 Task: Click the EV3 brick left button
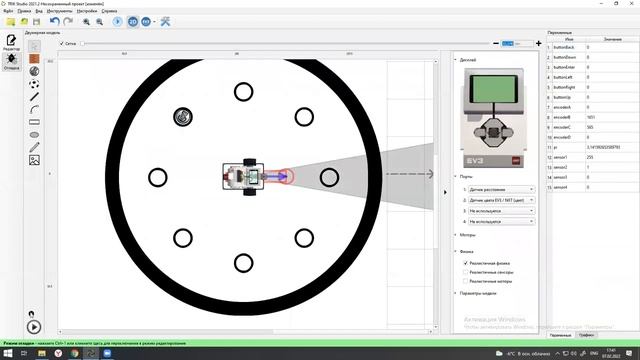(x=480, y=132)
